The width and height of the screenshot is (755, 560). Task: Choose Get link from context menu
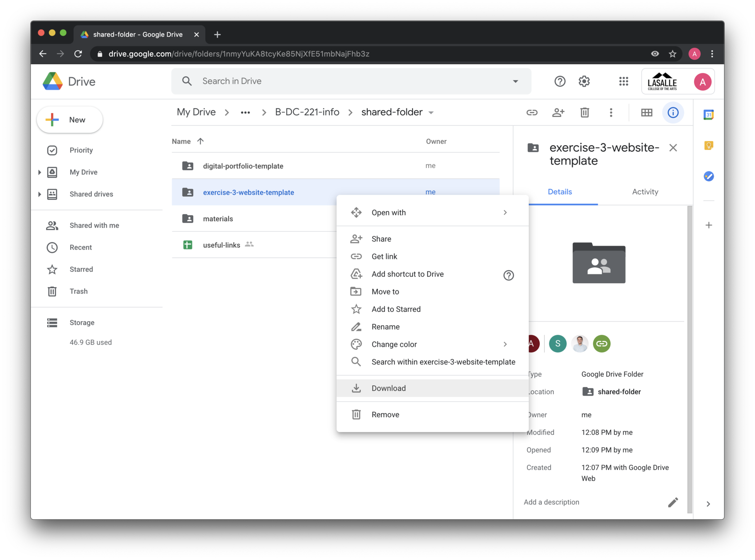[x=432, y=256]
